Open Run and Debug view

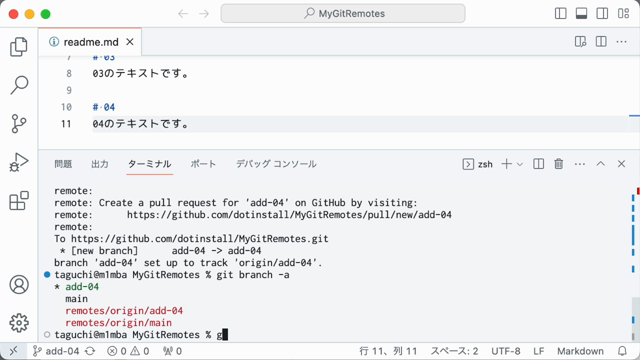(19, 162)
